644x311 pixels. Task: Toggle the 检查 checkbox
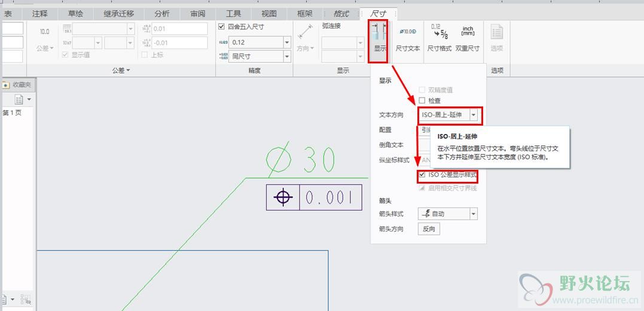coord(422,100)
